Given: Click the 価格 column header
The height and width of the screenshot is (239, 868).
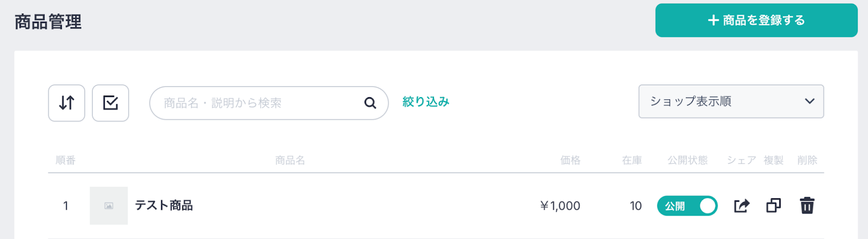Looking at the screenshot, I should pyautogui.click(x=570, y=160).
